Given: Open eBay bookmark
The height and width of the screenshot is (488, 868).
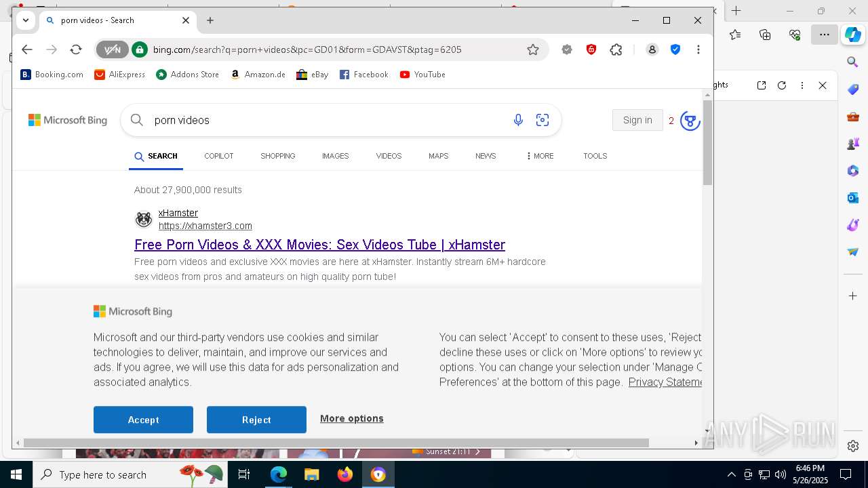Looking at the screenshot, I should 312,75.
